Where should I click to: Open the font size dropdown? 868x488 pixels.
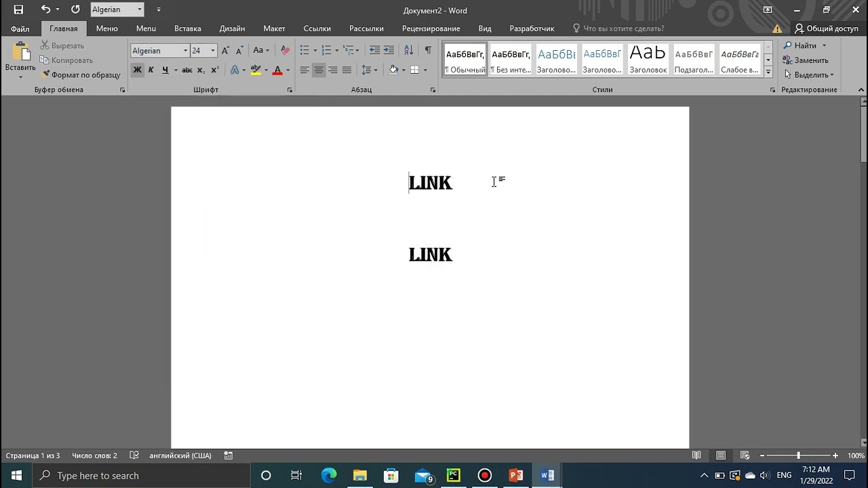(212, 51)
